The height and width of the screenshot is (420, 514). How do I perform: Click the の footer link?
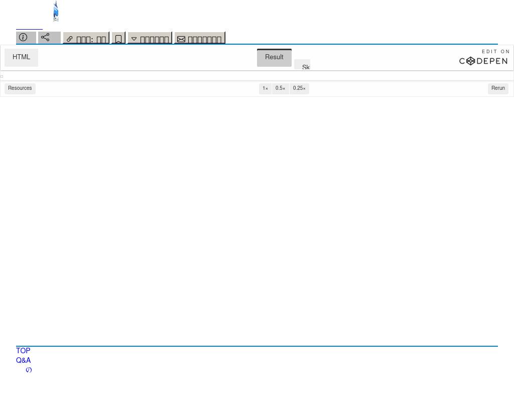coord(29,370)
